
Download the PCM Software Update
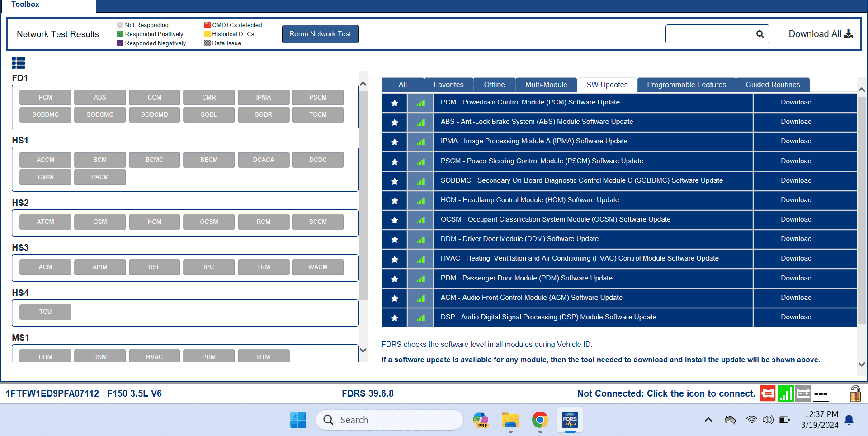796,102
